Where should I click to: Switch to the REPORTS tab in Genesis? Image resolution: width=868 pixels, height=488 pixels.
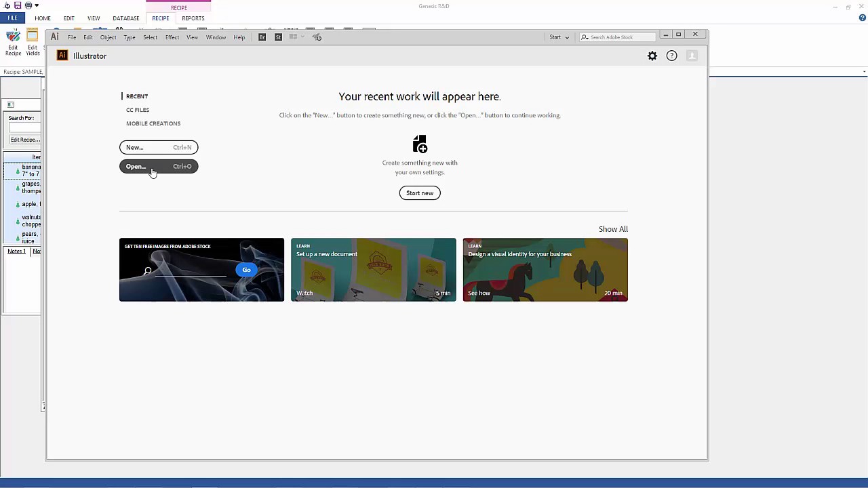(x=193, y=18)
